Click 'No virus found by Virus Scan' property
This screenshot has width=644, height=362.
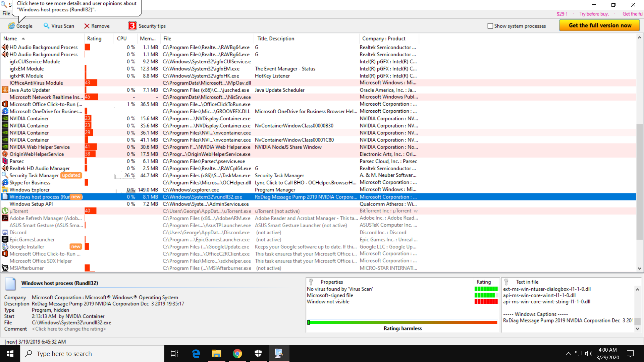point(340,289)
